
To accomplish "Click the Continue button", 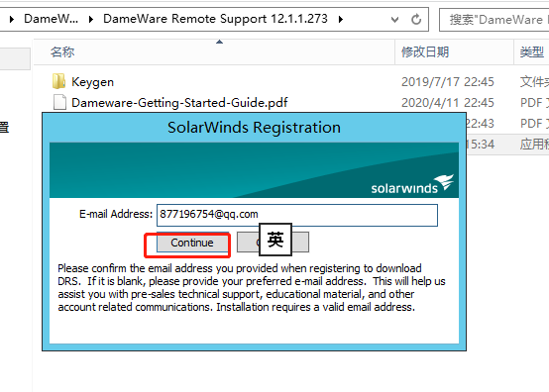I will click(x=192, y=243).
